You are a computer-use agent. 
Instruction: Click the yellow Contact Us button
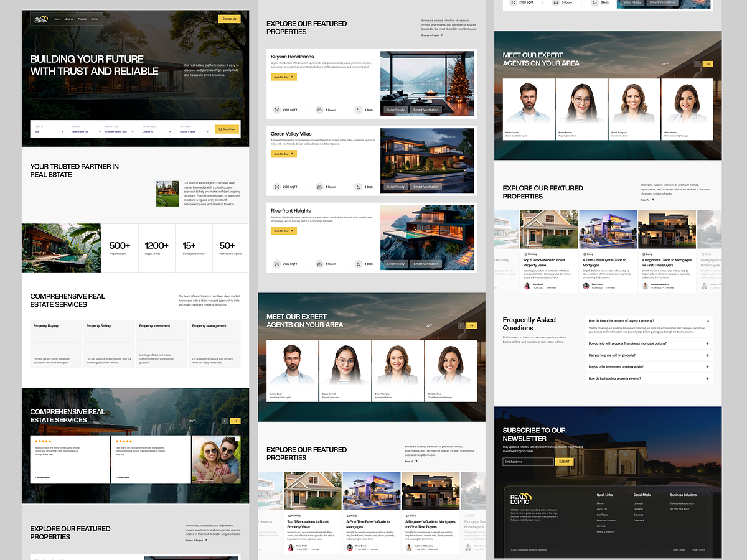pos(229,19)
